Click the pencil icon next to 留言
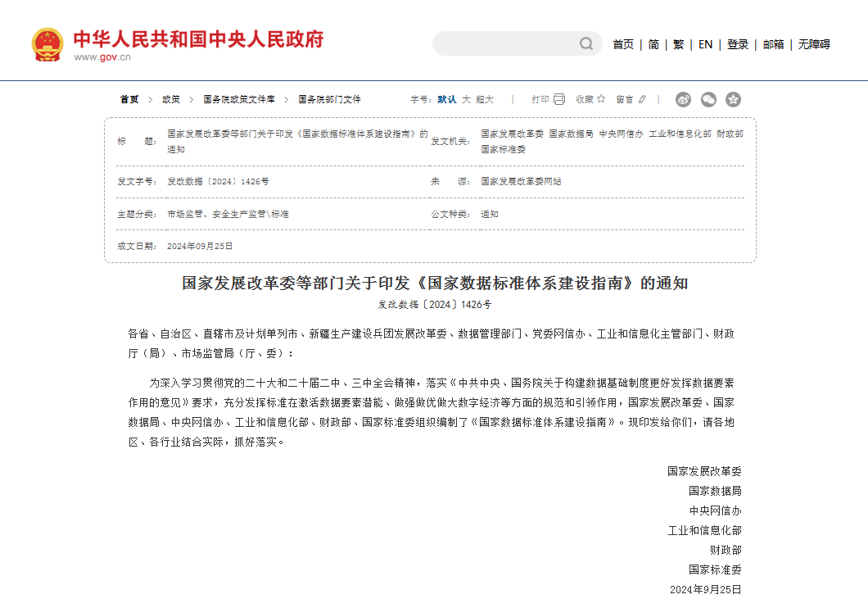 click(642, 99)
